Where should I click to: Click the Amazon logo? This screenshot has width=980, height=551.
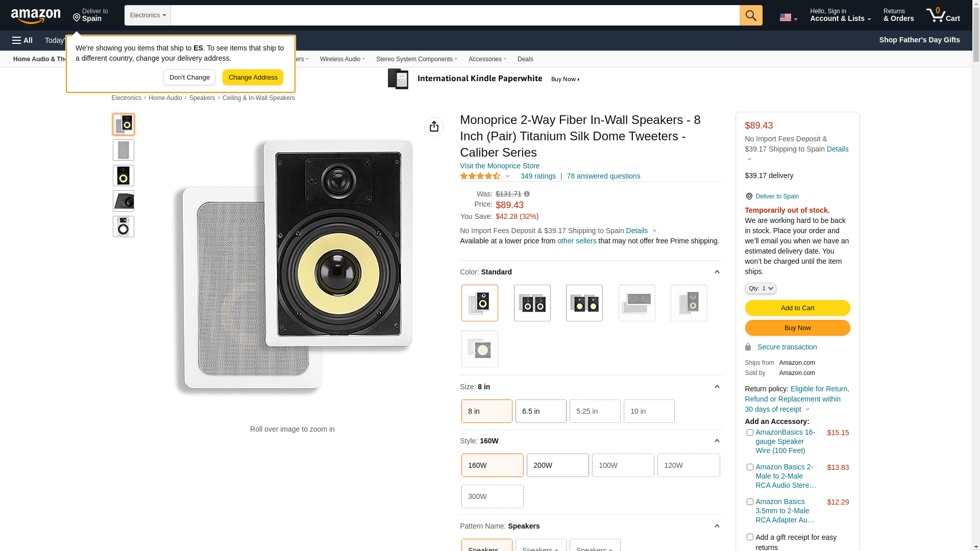tap(36, 16)
